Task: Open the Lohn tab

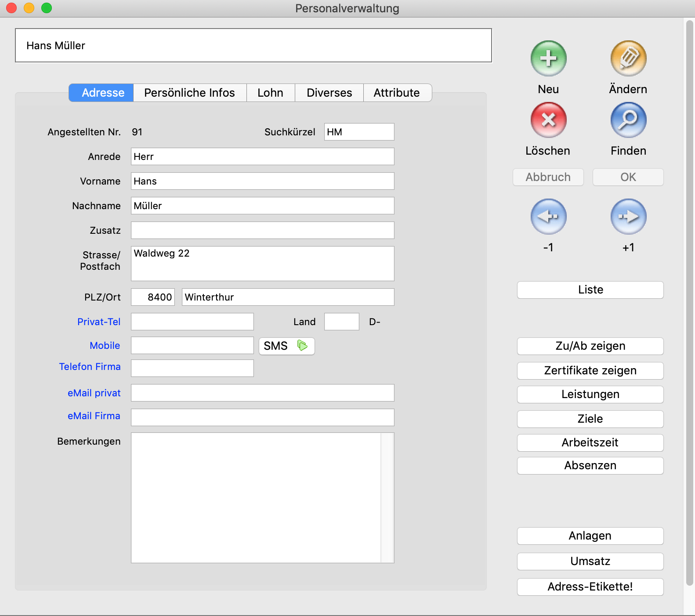Action: pos(270,93)
